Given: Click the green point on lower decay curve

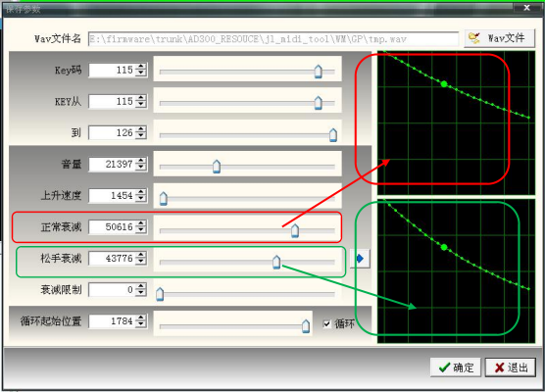Looking at the screenshot, I should (444, 247).
